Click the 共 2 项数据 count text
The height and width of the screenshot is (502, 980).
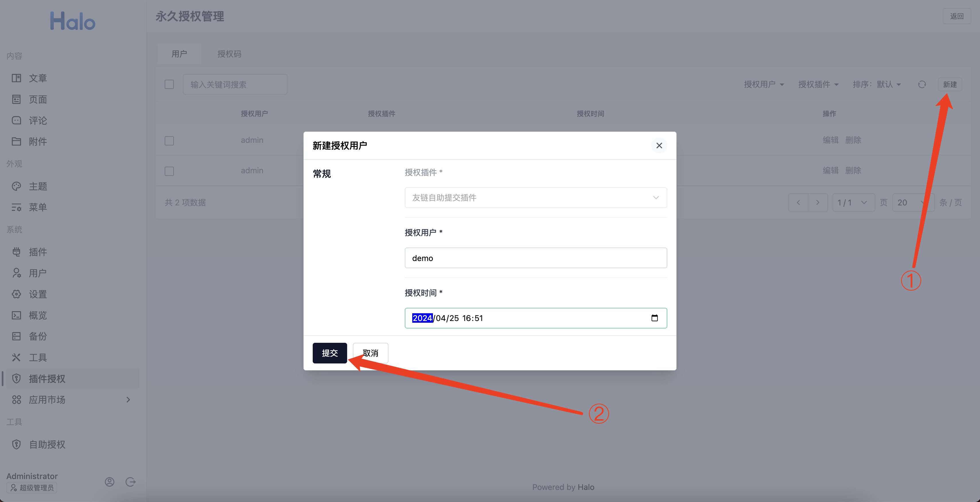tap(185, 202)
